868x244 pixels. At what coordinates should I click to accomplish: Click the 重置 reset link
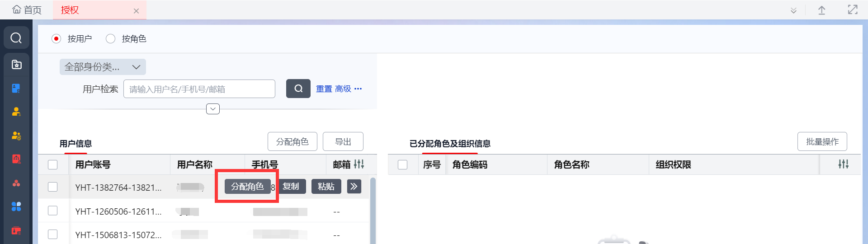click(324, 89)
